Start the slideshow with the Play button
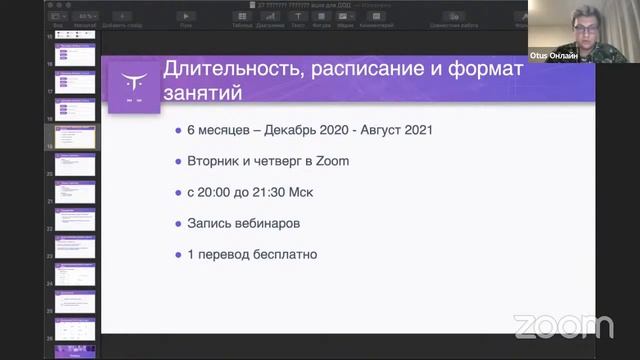The width and height of the screenshot is (640, 360). click(186, 16)
